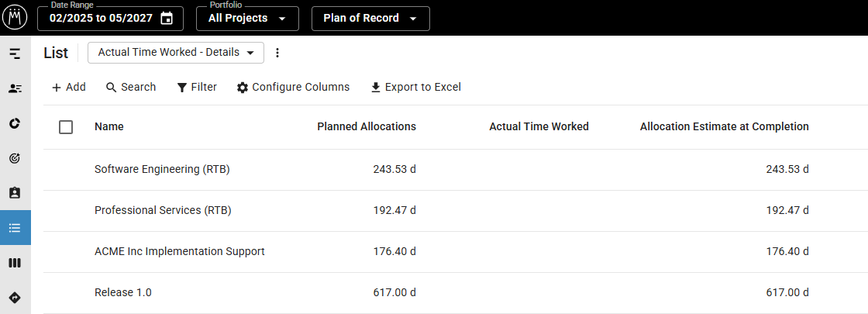Open the Filter option

197,87
